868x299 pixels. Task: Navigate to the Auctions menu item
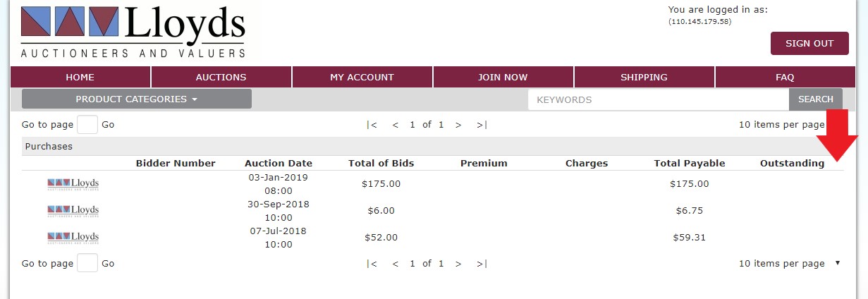point(221,78)
